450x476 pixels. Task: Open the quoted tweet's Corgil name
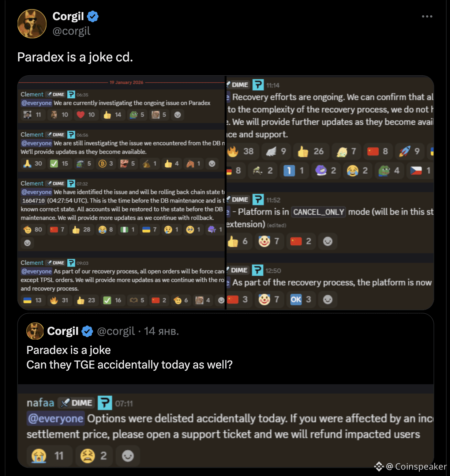coord(63,331)
